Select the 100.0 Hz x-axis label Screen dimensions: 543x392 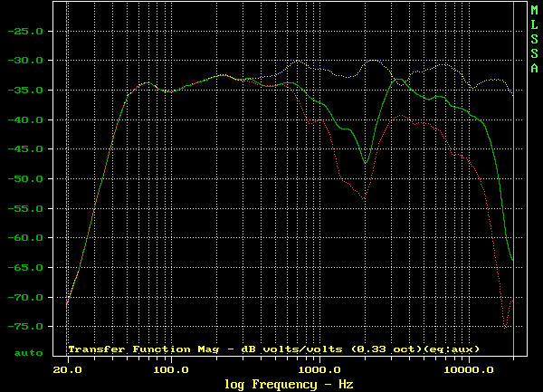(169, 371)
